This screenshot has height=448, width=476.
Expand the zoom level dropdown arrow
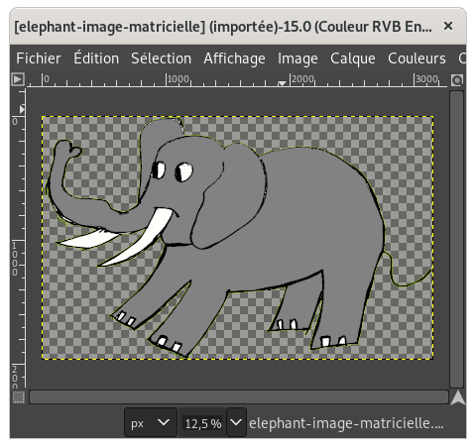click(236, 422)
